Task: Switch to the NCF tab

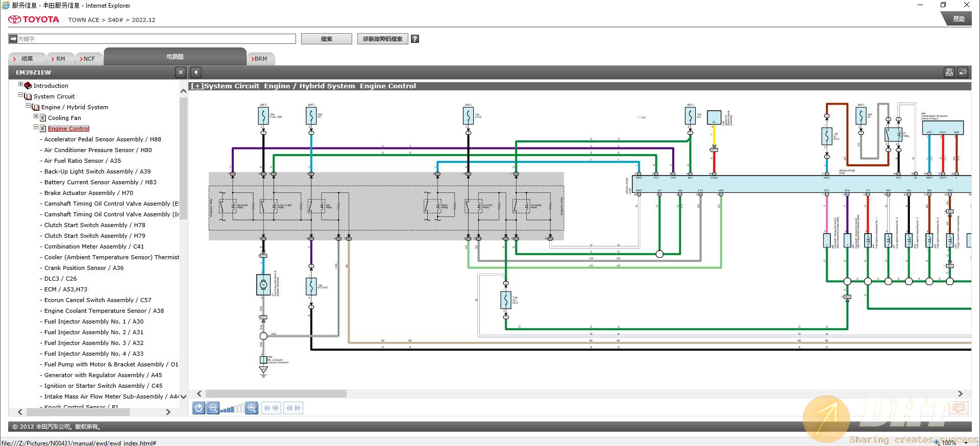Action: pos(89,59)
